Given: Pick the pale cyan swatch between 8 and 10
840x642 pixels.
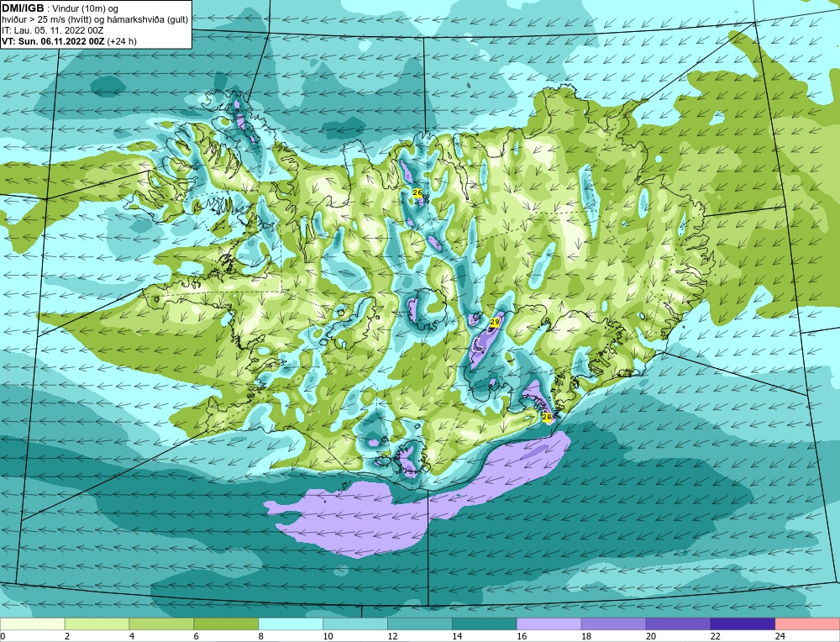Looking at the screenshot, I should 291,624.
